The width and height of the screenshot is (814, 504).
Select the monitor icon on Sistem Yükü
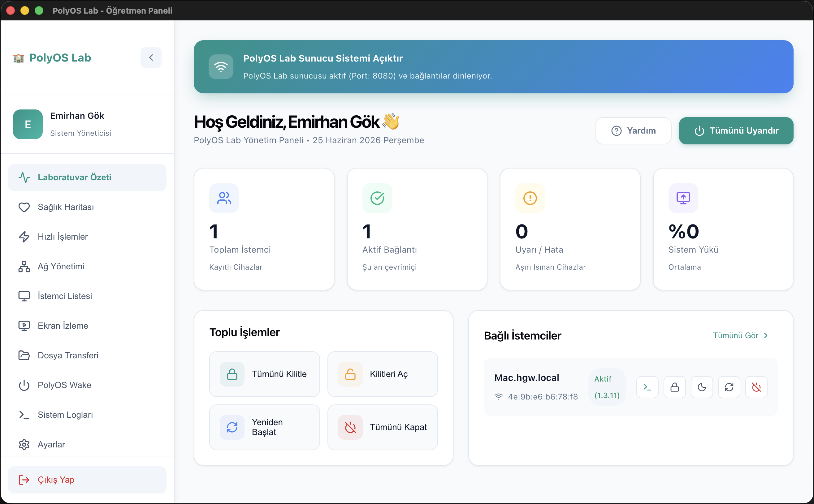(x=683, y=198)
